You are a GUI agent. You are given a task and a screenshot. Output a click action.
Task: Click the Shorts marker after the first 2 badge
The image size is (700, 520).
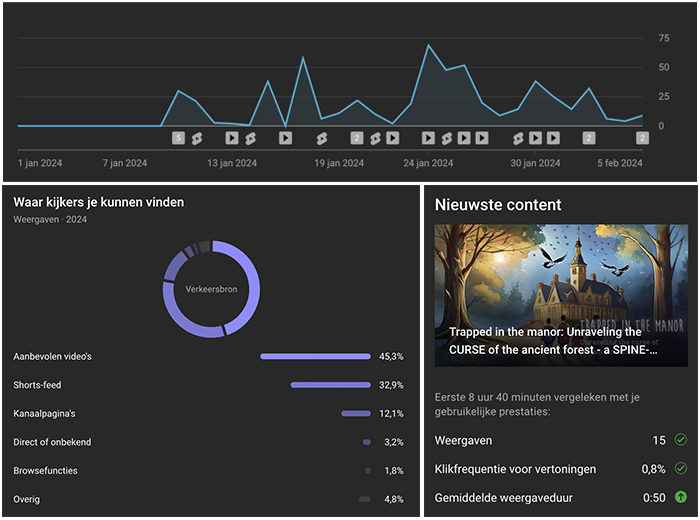coord(375,138)
